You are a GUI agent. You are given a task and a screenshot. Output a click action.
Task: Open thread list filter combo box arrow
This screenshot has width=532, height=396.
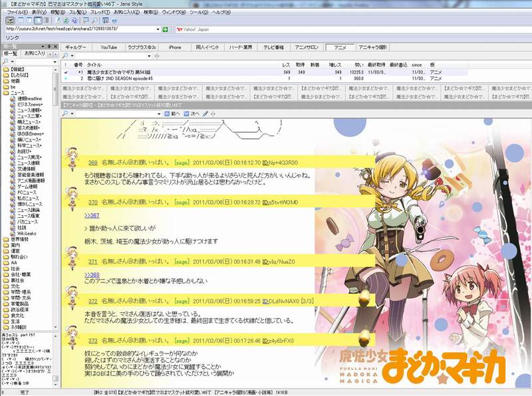click(149, 56)
